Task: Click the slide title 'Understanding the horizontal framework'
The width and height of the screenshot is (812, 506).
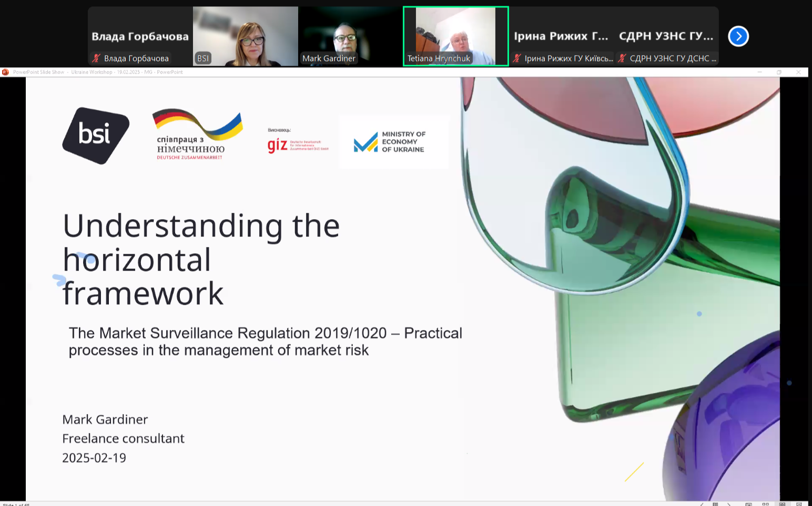Action: pos(201,259)
